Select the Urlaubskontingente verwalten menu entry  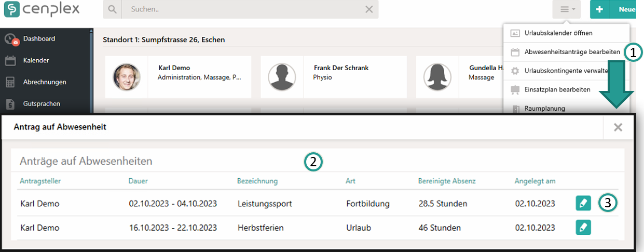click(566, 71)
